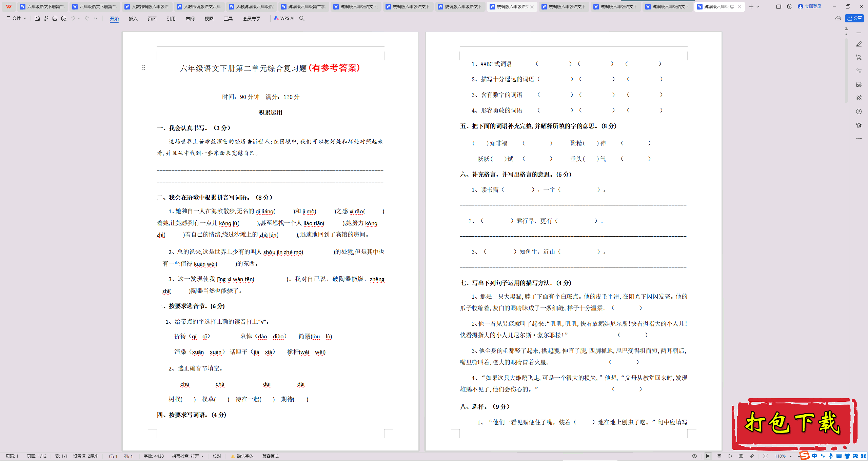This screenshot has width=868, height=461.
Task: Click 缺失字体 missing fonts warning
Action: click(242, 456)
